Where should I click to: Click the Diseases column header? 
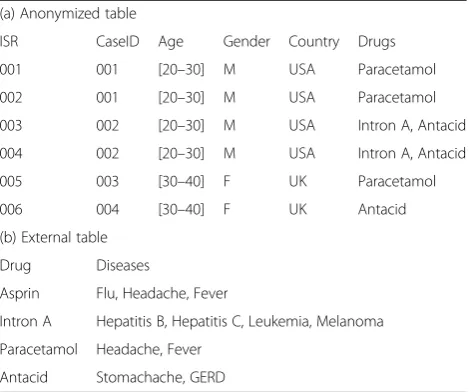click(123, 266)
